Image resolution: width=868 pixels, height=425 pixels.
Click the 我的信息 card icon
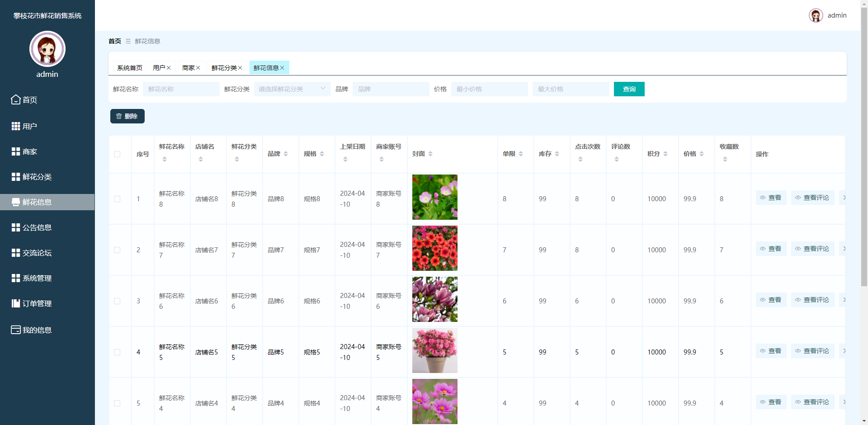pyautogui.click(x=16, y=330)
